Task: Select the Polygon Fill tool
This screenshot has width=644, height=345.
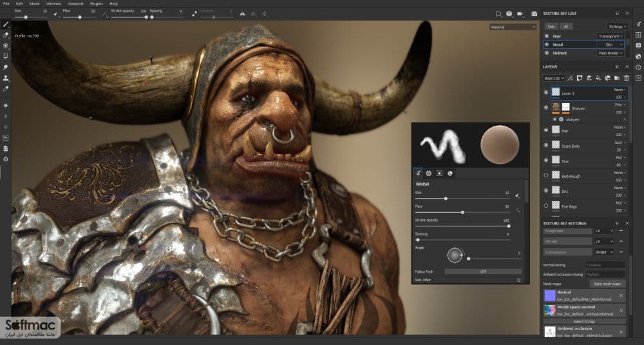Action: [x=6, y=56]
